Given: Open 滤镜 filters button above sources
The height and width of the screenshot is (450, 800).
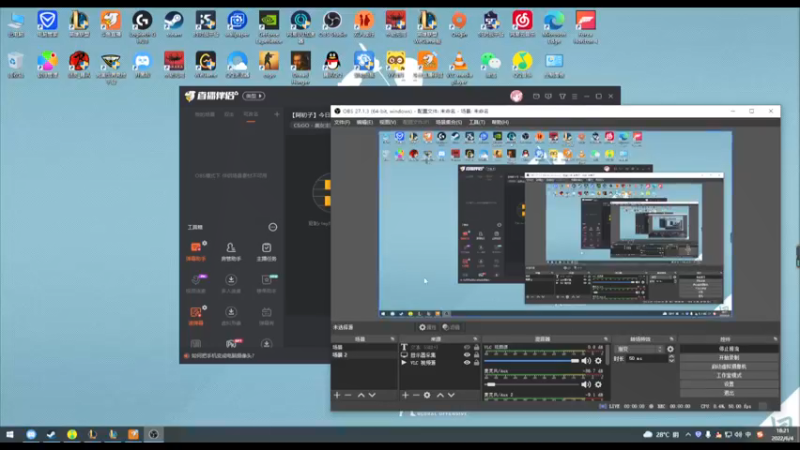Looking at the screenshot, I should pyautogui.click(x=452, y=327).
